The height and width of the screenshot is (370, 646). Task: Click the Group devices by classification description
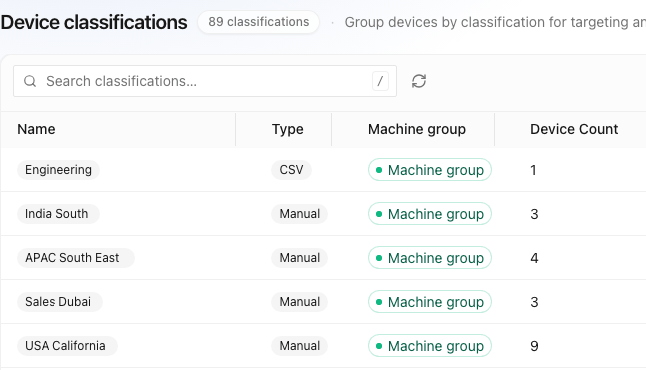click(495, 22)
